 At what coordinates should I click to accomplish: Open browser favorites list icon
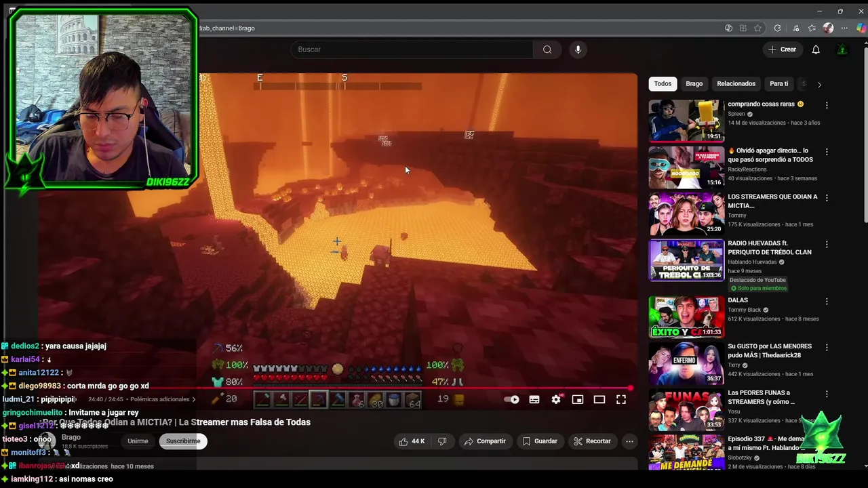pos(812,28)
